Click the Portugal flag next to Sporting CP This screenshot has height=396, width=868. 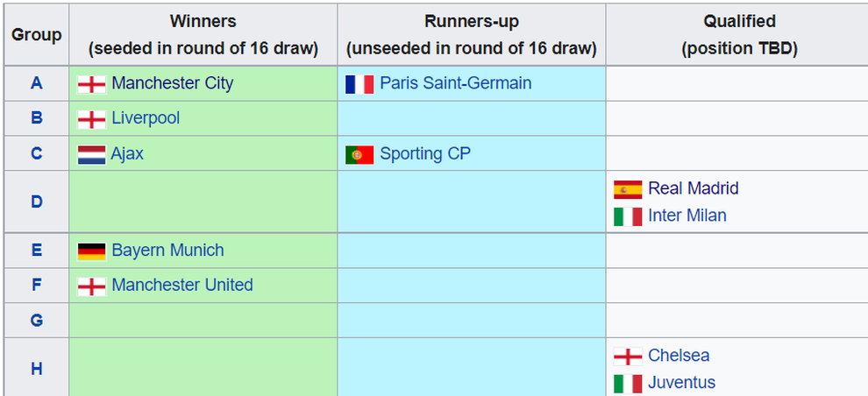coord(359,155)
